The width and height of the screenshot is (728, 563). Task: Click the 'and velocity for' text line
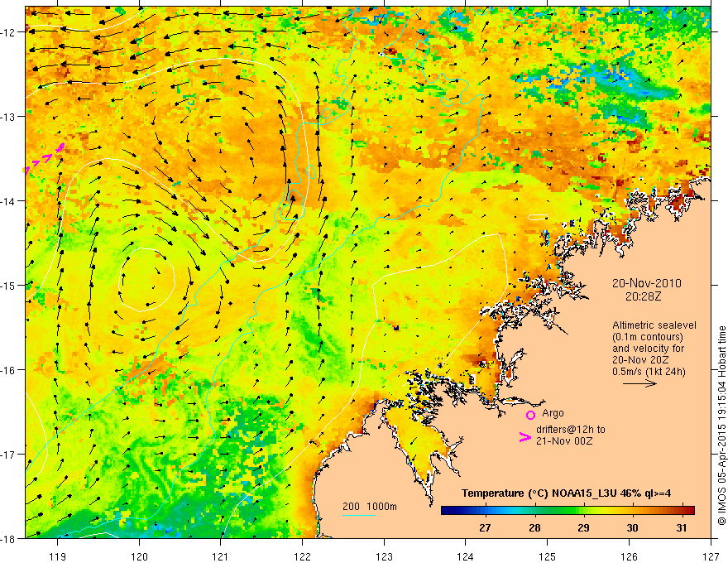pyautogui.click(x=648, y=349)
